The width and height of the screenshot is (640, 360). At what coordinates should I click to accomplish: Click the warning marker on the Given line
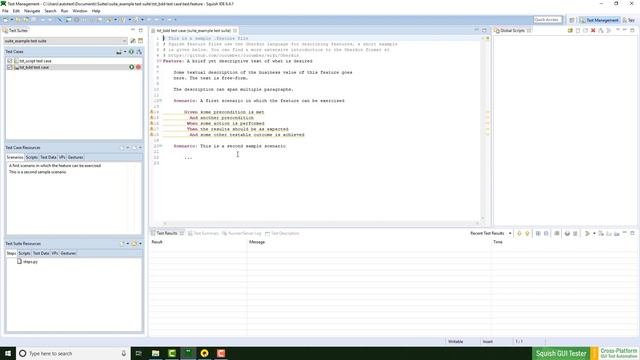[152, 112]
